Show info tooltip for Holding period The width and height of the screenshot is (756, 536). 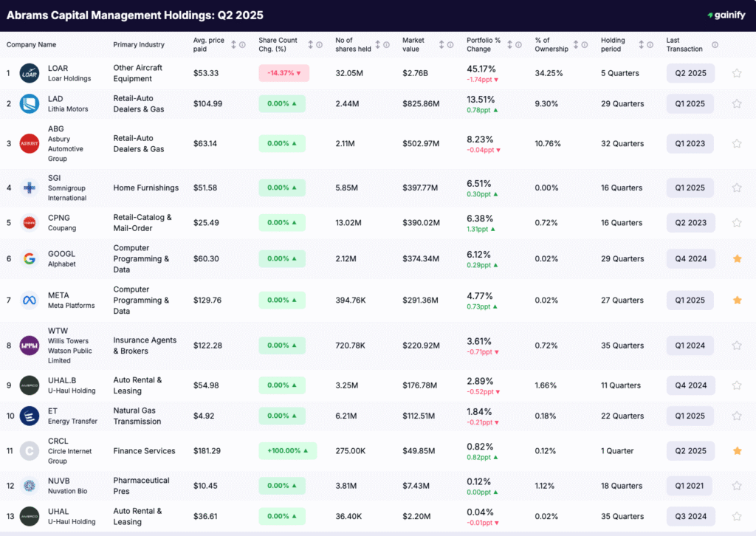650,45
